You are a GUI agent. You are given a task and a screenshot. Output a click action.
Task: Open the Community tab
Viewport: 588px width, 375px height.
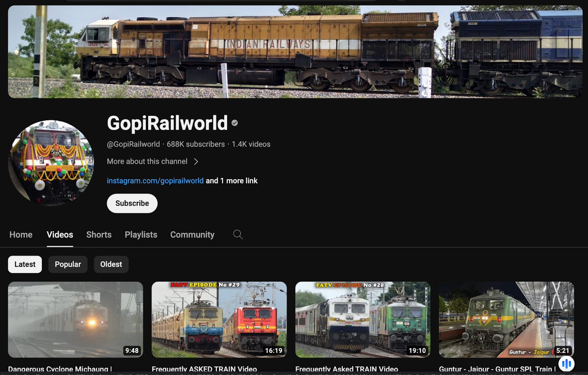192,235
